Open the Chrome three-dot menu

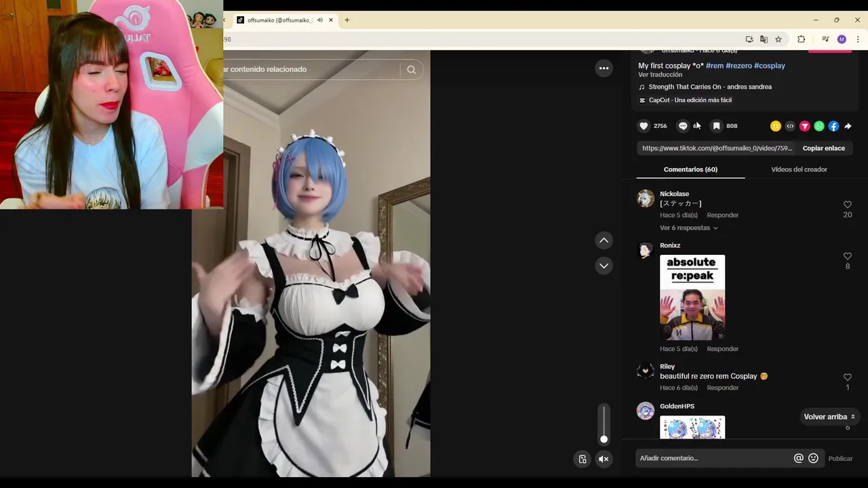click(x=858, y=39)
